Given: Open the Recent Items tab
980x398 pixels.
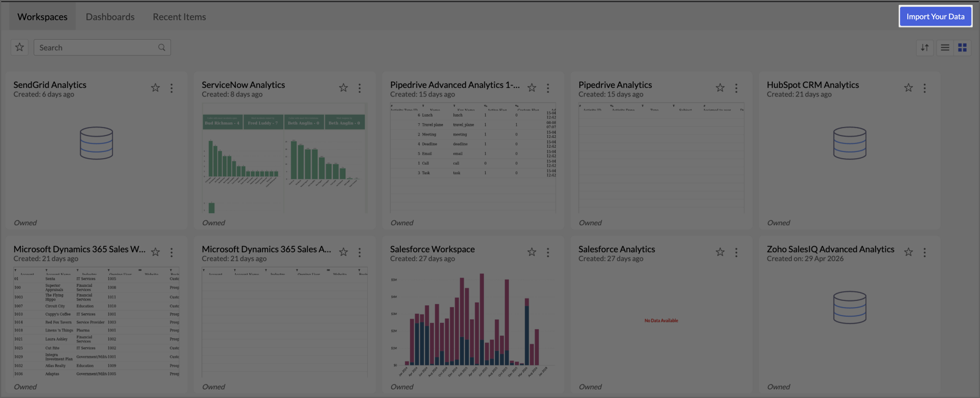Looking at the screenshot, I should [179, 16].
